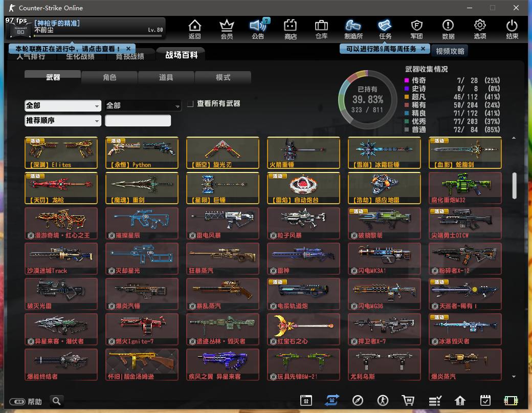
Task: Click the house up-arrow icon in bottom toolbar
Action: click(x=460, y=401)
